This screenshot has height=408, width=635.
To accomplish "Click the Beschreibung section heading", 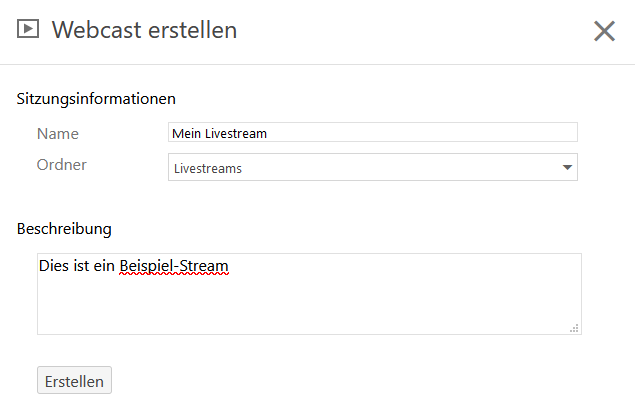I will (64, 229).
